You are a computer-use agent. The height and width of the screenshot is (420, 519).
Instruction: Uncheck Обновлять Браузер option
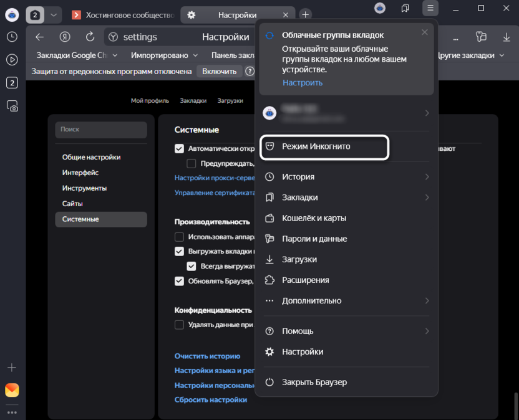(x=179, y=281)
